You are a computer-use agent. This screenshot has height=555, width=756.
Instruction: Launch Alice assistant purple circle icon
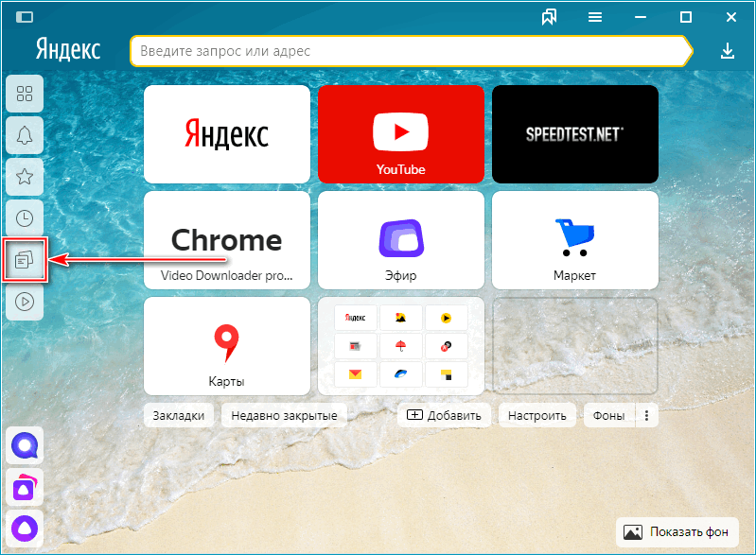(24, 527)
